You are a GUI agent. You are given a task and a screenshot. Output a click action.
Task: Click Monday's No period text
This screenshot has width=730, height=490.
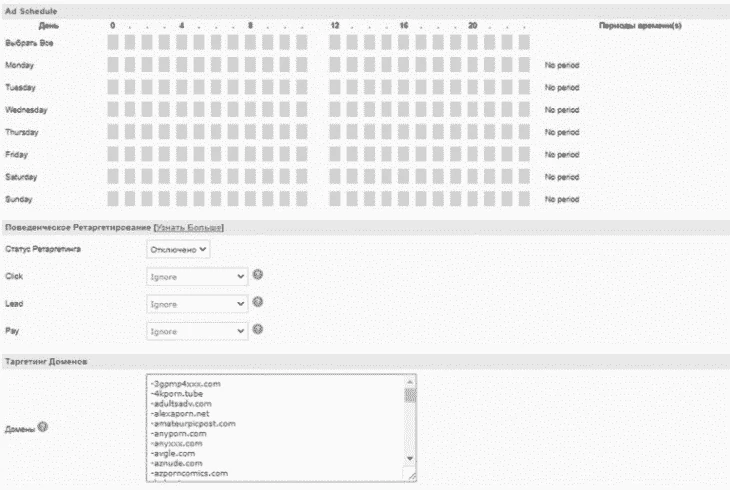pos(562,65)
